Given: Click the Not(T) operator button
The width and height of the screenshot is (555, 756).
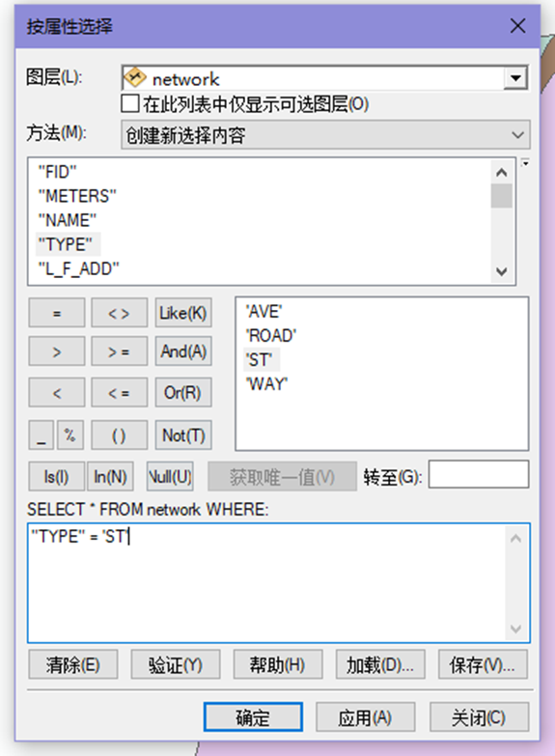Looking at the screenshot, I should click(183, 434).
